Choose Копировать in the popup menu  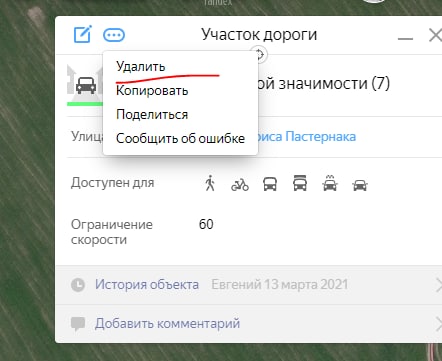coord(152,90)
